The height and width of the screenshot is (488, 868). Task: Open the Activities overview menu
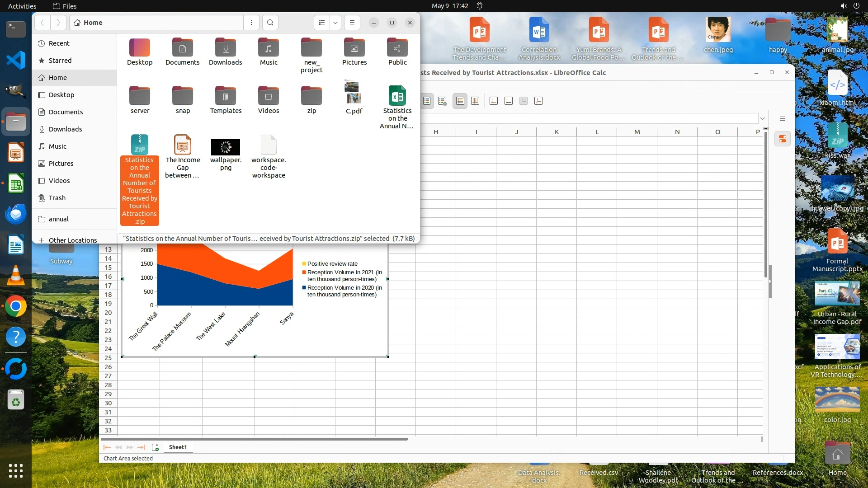(x=22, y=6)
